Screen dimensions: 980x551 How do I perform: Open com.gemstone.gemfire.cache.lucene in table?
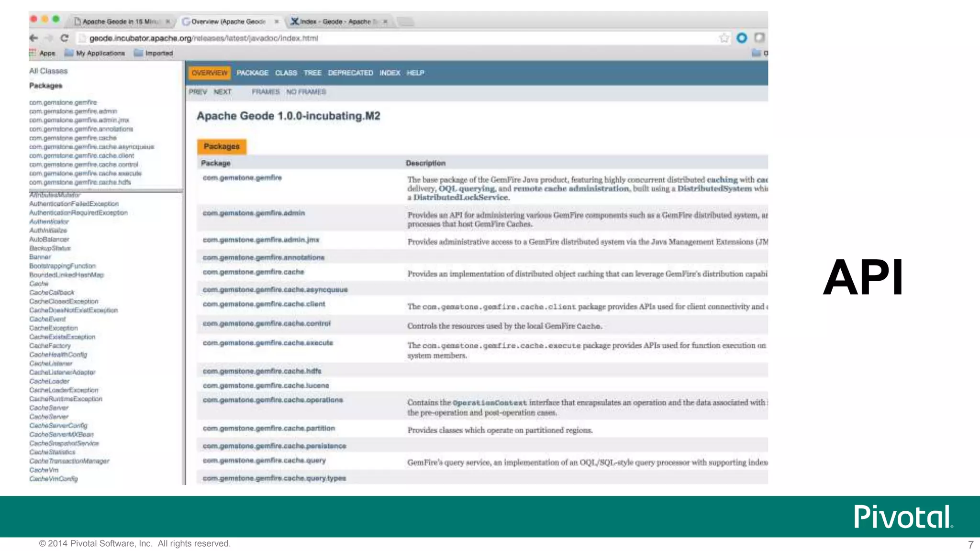[x=266, y=385]
